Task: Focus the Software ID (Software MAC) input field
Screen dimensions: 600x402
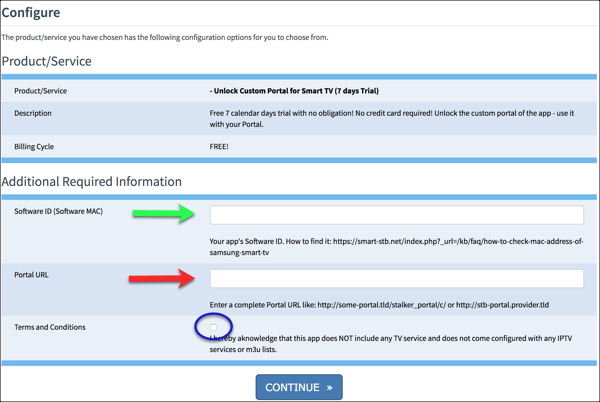Action: tap(396, 214)
